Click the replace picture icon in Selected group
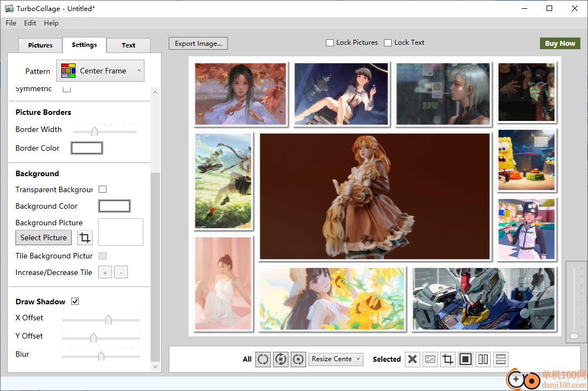The width and height of the screenshot is (588, 391). click(430, 359)
